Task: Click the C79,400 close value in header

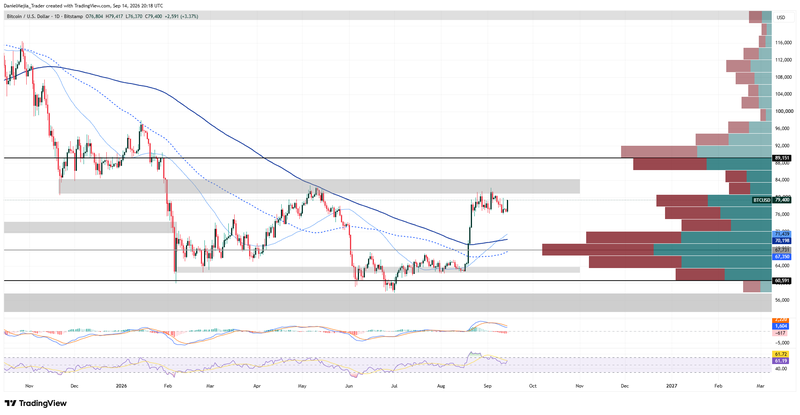Action: point(153,16)
